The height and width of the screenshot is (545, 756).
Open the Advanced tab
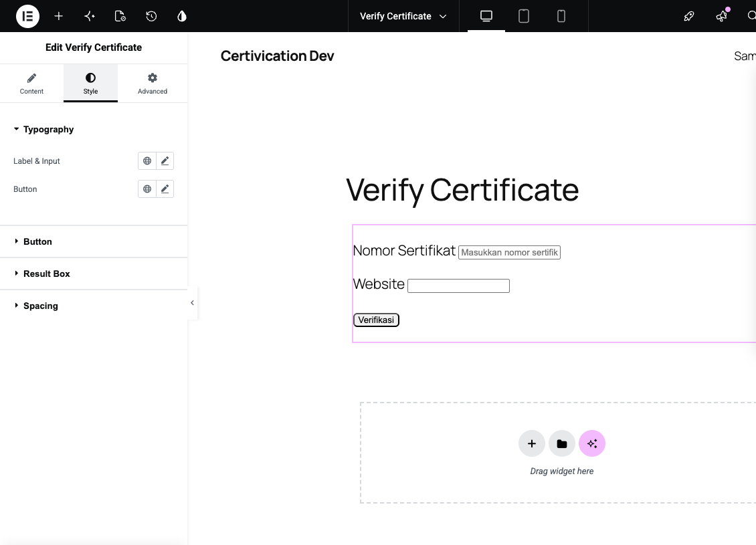click(x=153, y=84)
